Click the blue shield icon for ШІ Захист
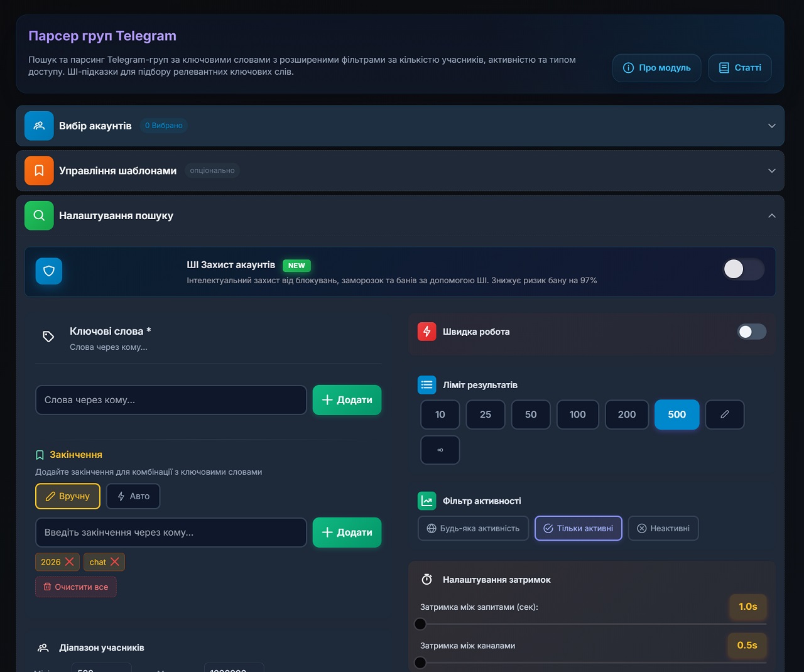This screenshot has width=804, height=672. (x=49, y=271)
